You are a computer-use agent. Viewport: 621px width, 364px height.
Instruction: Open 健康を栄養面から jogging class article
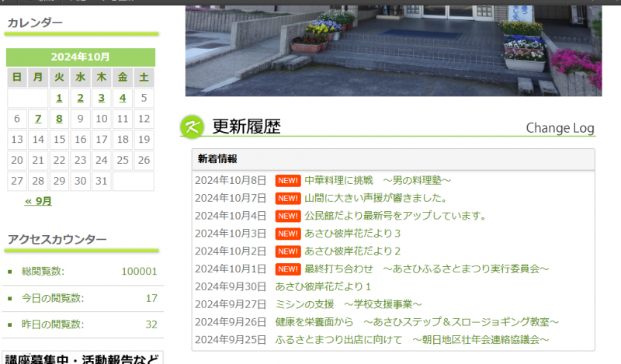click(x=417, y=322)
